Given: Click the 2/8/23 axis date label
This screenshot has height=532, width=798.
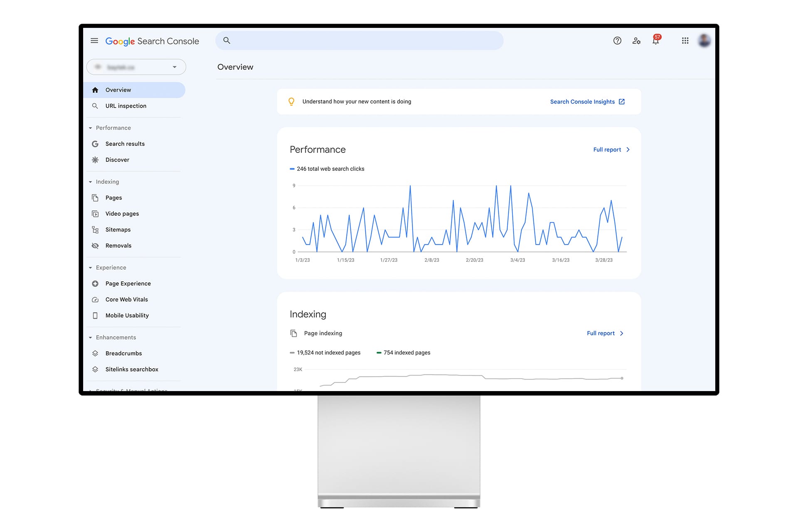Looking at the screenshot, I should click(x=432, y=260).
